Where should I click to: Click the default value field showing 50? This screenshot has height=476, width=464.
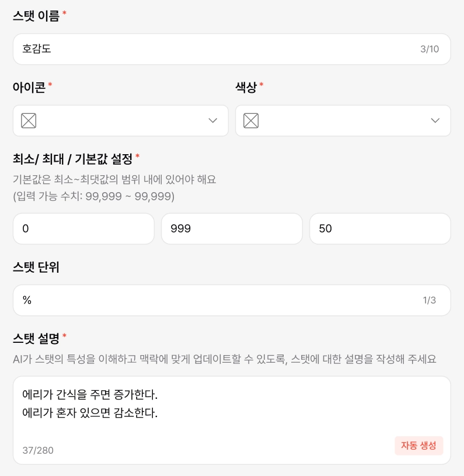click(380, 229)
